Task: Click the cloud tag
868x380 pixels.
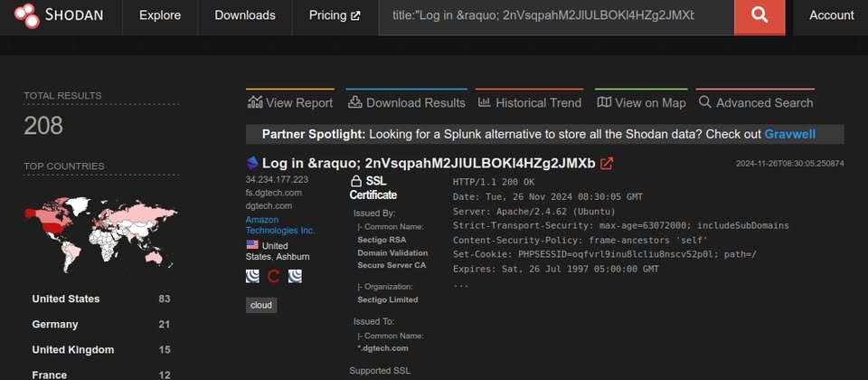Action: (261, 305)
